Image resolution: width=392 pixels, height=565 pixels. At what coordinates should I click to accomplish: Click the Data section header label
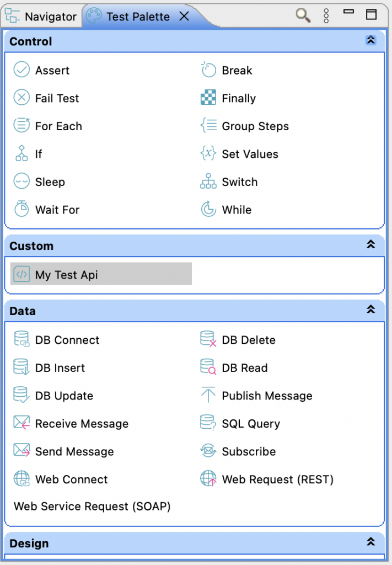(22, 311)
